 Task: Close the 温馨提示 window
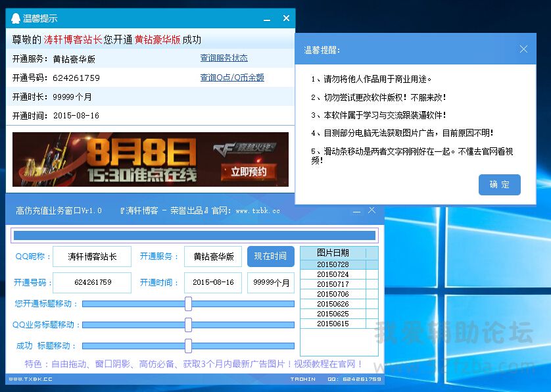coord(287,18)
